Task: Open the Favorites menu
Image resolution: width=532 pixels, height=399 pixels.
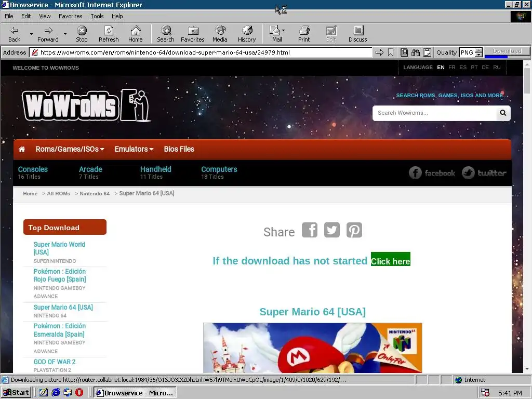Action: [70, 16]
